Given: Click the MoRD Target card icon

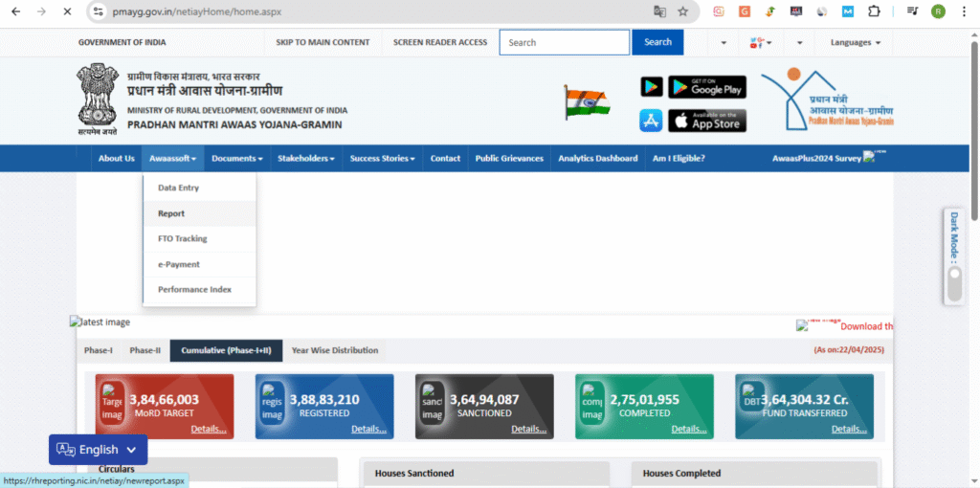Looking at the screenshot, I should pos(113,404).
